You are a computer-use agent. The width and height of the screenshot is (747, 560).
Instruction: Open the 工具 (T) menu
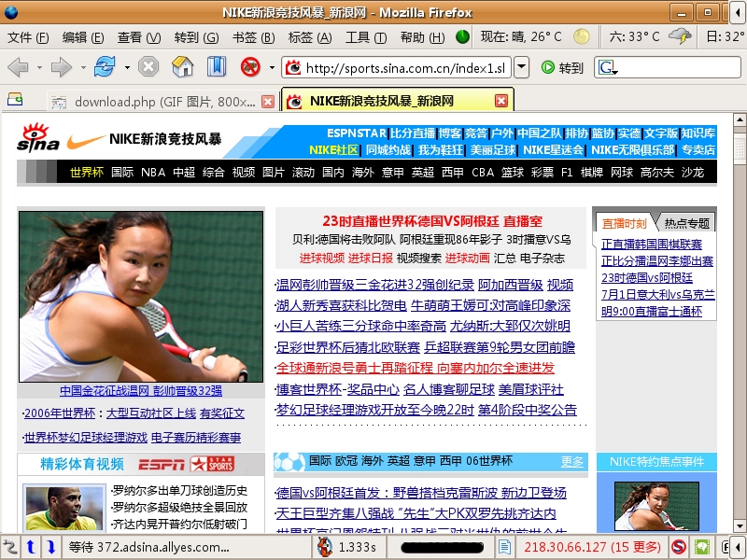pyautogui.click(x=366, y=37)
